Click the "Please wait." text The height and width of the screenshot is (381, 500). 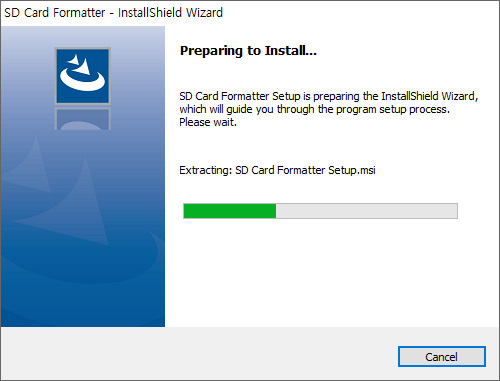coord(208,122)
